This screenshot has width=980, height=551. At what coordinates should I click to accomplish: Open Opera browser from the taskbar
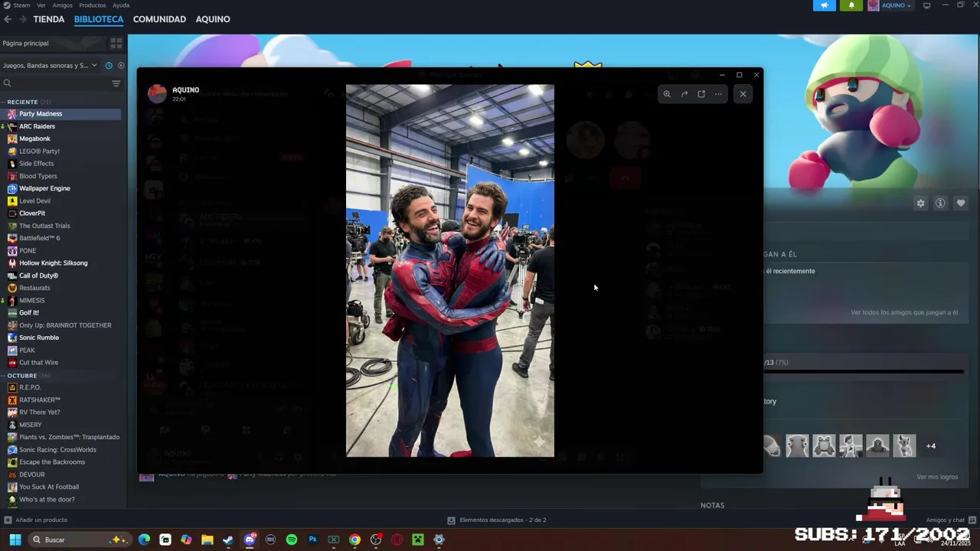pyautogui.click(x=397, y=540)
